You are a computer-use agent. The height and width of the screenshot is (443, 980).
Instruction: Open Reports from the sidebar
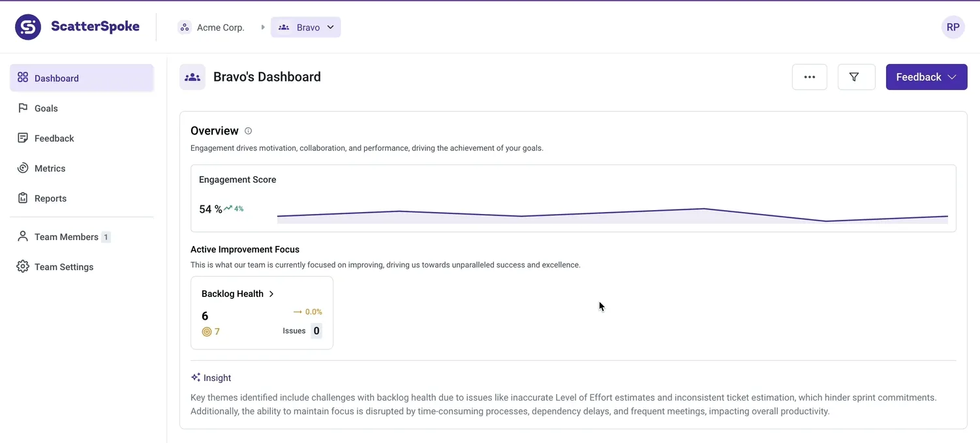[x=50, y=198]
